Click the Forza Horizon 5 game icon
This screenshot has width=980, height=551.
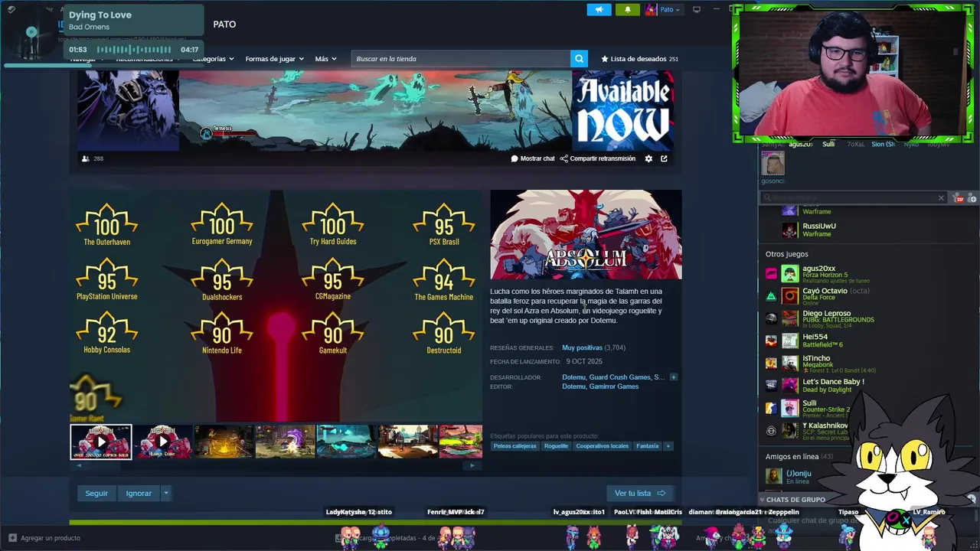click(x=771, y=273)
